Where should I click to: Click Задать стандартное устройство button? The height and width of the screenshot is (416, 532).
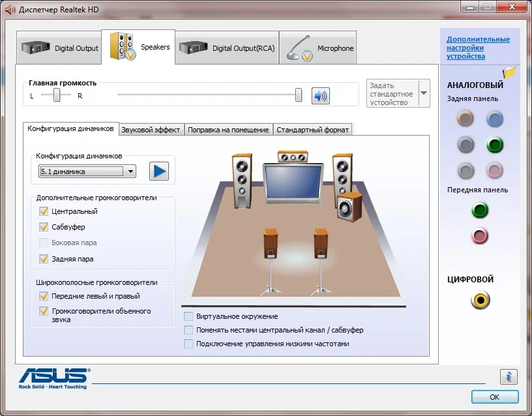click(x=392, y=94)
